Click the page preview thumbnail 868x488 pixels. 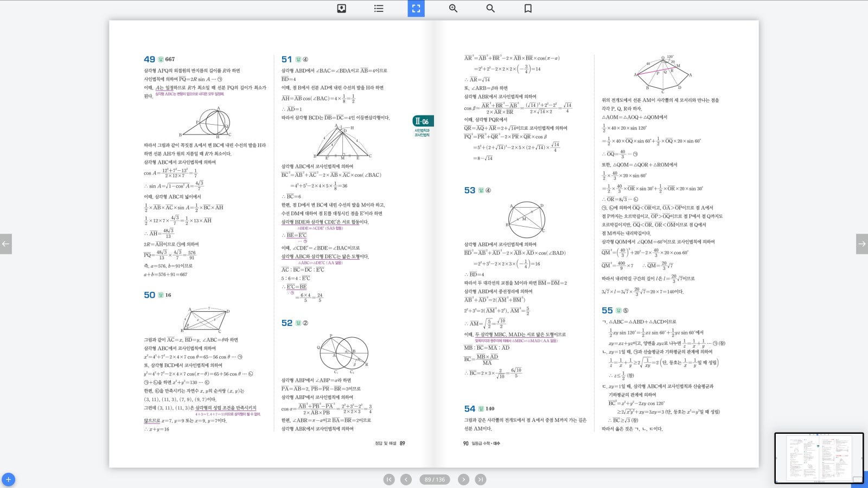tap(819, 458)
